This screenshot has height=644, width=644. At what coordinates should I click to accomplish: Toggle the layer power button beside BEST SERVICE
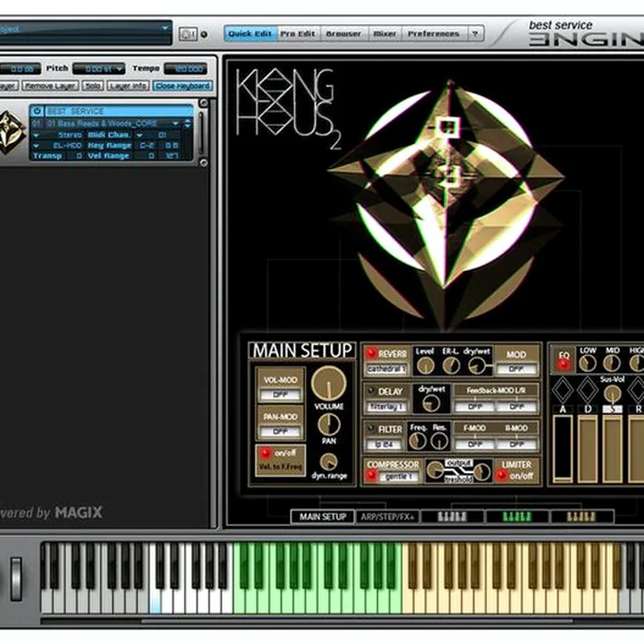pos(38,111)
